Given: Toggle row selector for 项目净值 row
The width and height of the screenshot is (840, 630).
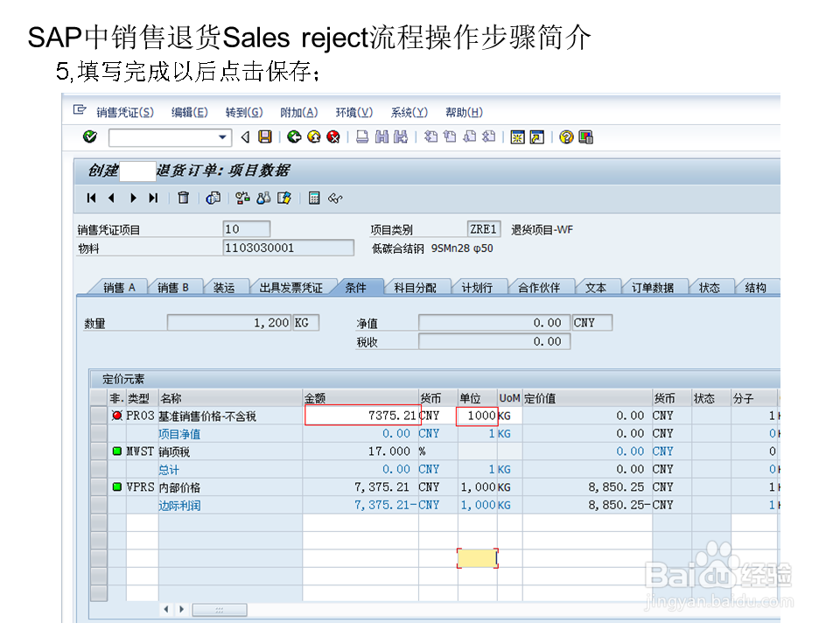Looking at the screenshot, I should (x=99, y=433).
